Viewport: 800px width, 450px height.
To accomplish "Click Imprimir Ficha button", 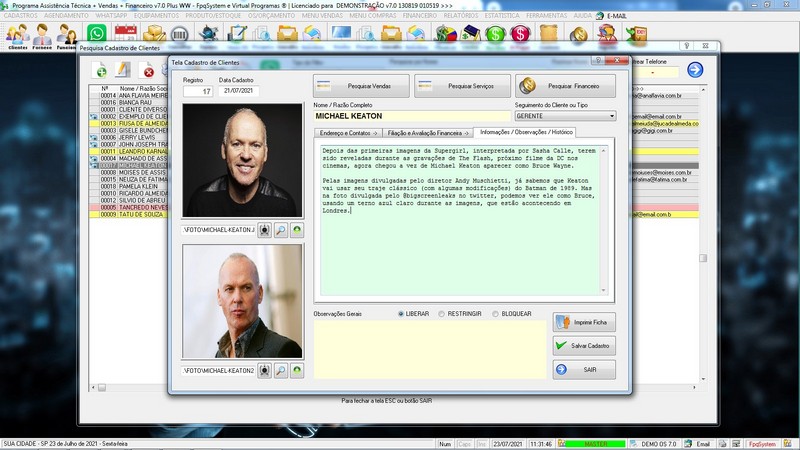I will pyautogui.click(x=584, y=322).
